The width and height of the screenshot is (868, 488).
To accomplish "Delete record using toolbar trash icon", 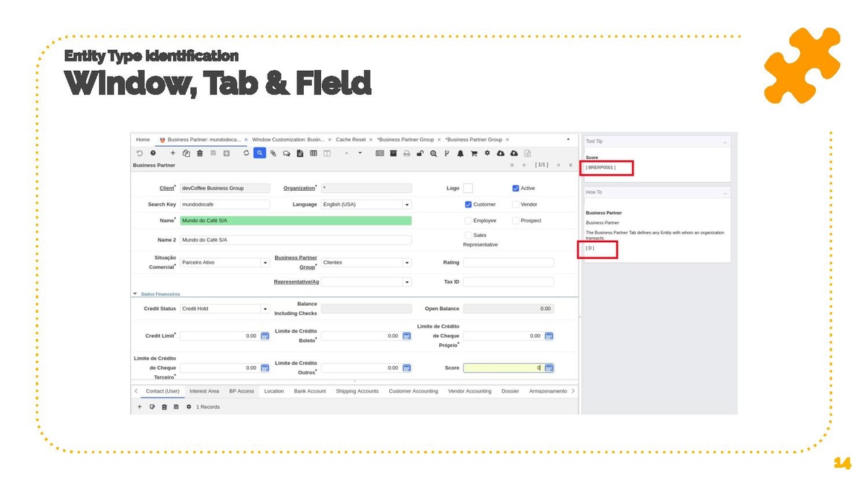I will (200, 153).
